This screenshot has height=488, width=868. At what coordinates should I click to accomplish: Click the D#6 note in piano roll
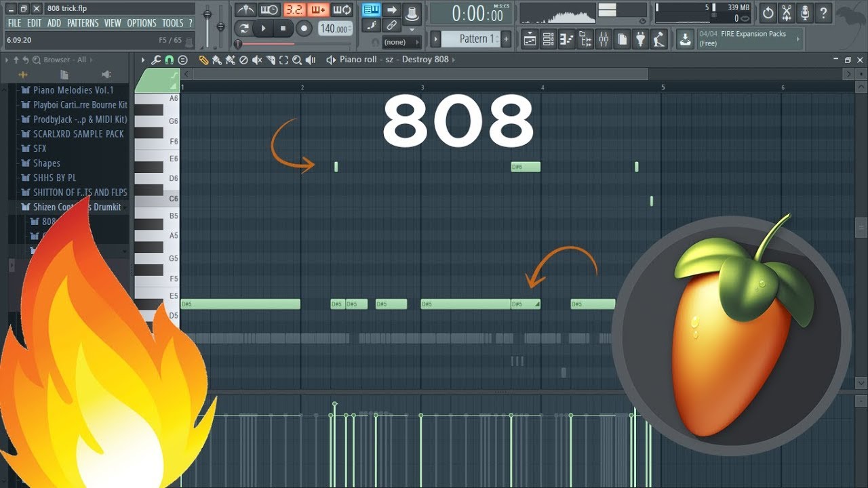[x=526, y=167]
